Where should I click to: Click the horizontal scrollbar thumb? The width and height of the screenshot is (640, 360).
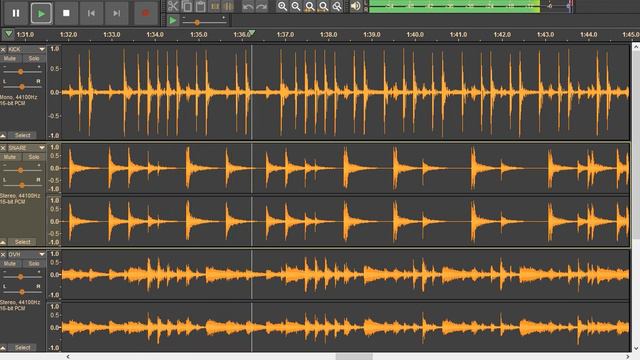(354, 357)
